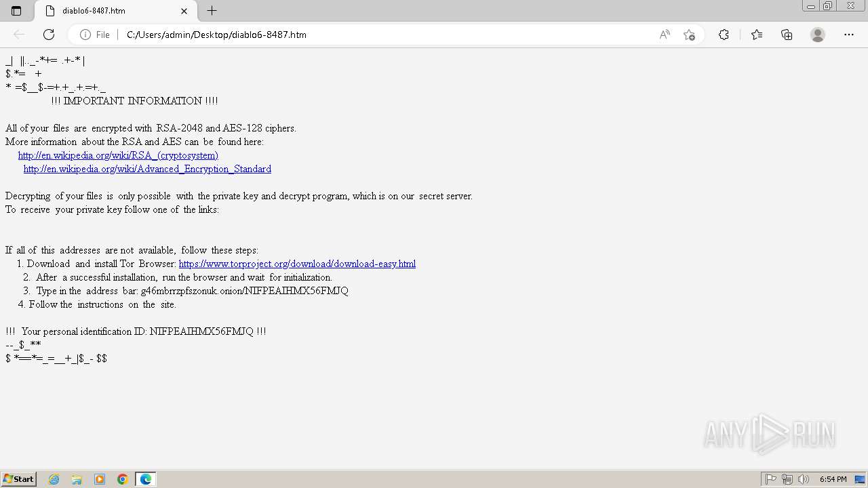868x488 pixels.
Task: Open network tray icon
Action: (787, 479)
